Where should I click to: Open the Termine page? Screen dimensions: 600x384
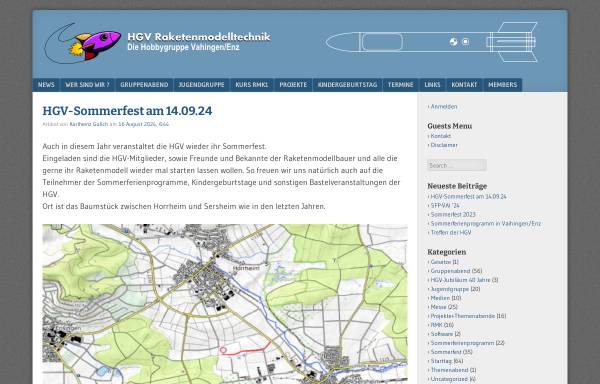pyautogui.click(x=401, y=85)
